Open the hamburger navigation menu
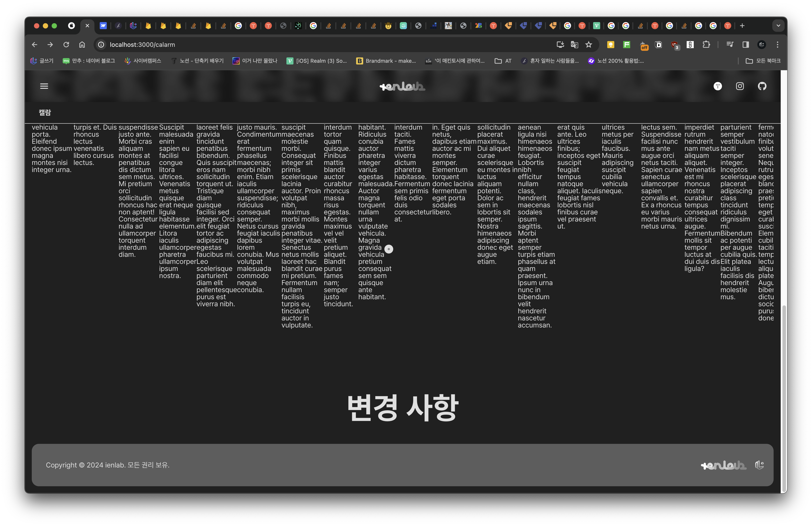The height and width of the screenshot is (526, 812). [44, 86]
